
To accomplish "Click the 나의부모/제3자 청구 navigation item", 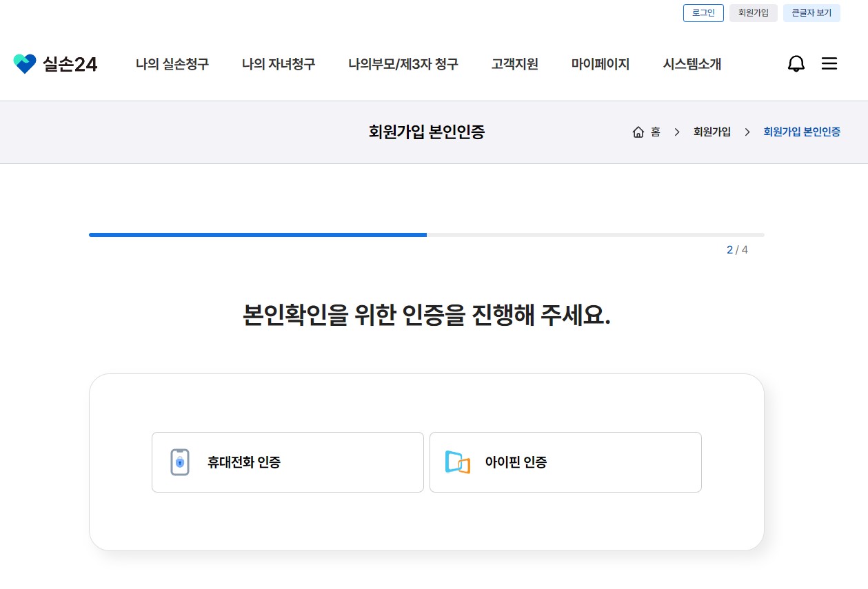I will (403, 64).
